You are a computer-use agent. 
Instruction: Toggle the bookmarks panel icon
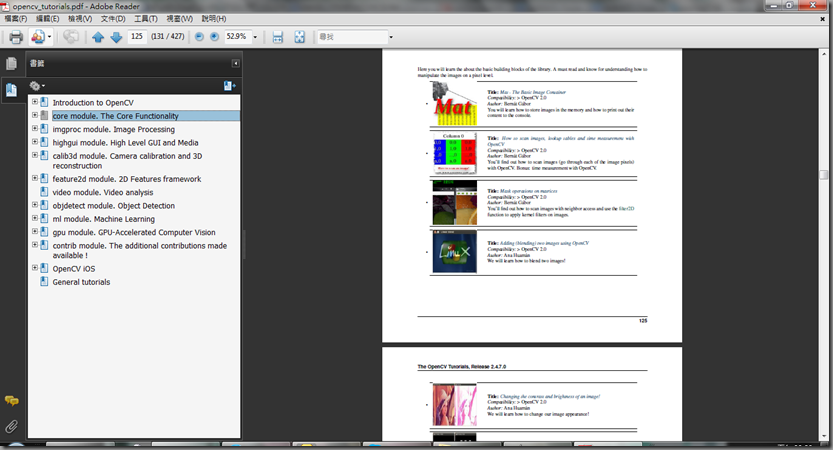[x=11, y=89]
